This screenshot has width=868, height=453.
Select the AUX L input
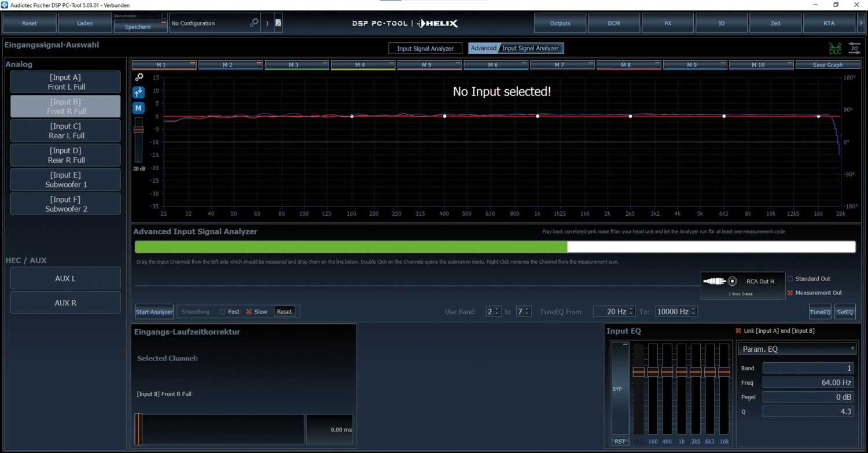click(65, 278)
